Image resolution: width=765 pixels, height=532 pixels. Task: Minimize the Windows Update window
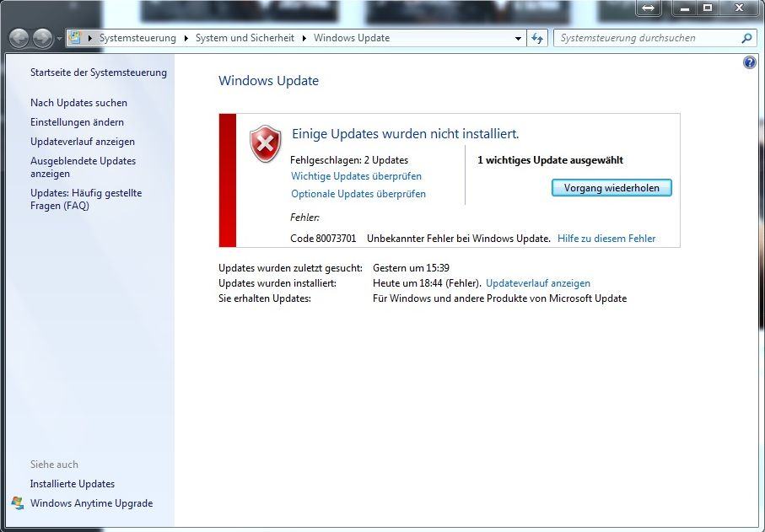point(685,8)
